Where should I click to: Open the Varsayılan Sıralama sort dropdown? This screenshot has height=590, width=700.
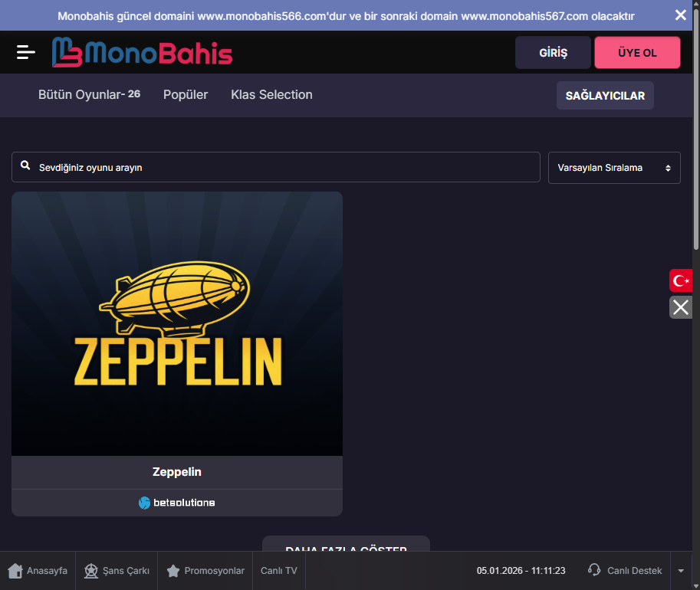tap(614, 167)
